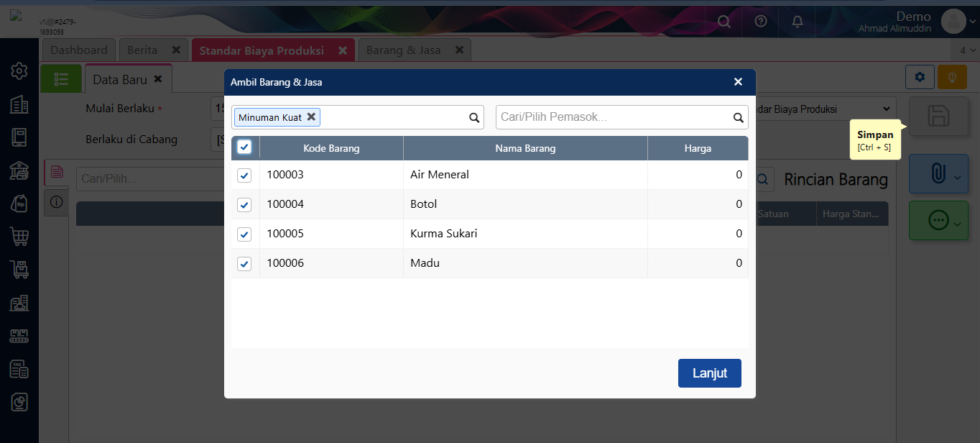This screenshot has width=980, height=443.
Task: Switch to the Barang & Jasa tab
Action: click(x=404, y=50)
